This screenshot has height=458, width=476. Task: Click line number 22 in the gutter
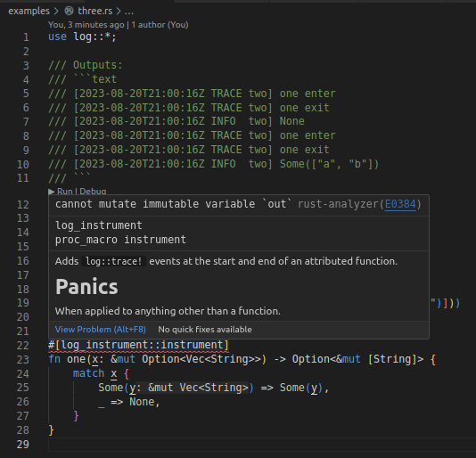[23, 346]
